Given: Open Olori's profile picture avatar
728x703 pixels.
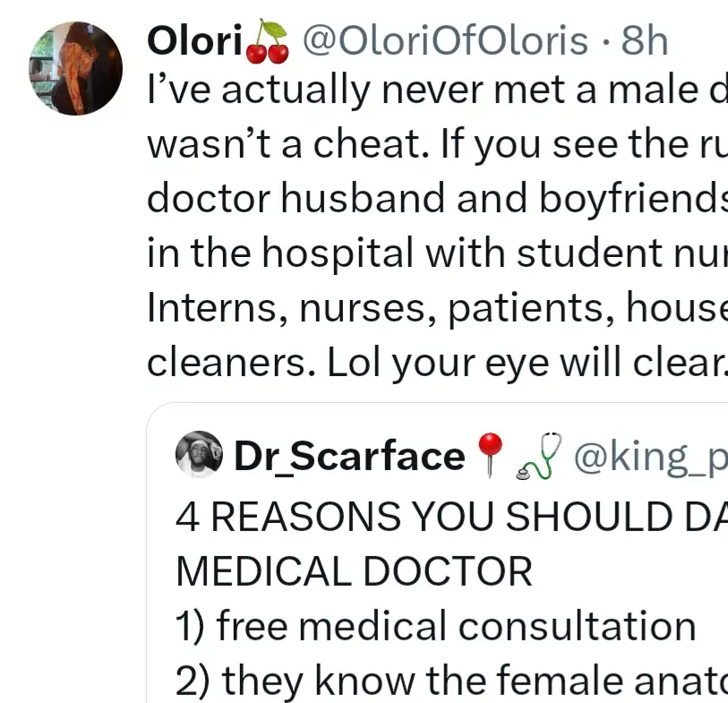Looking at the screenshot, I should (75, 69).
